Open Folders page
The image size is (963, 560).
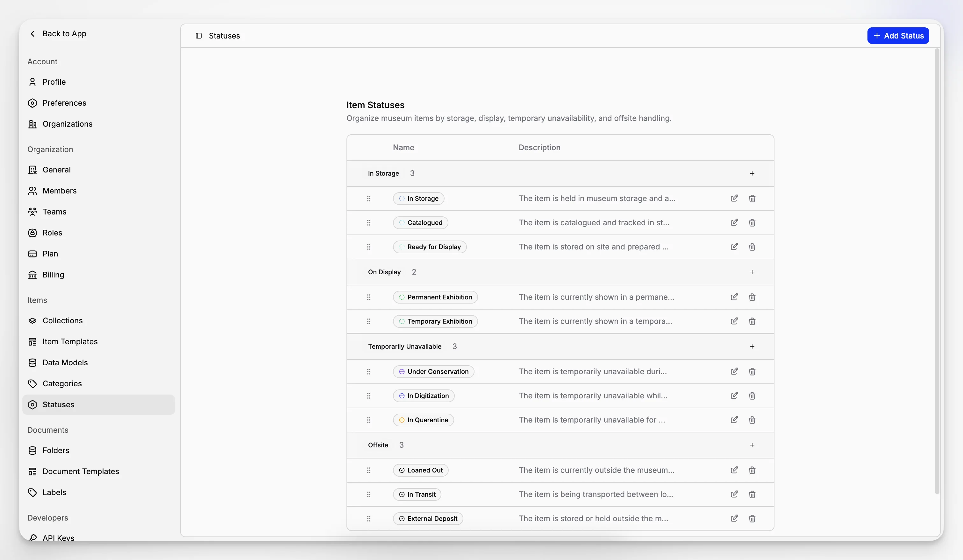(99, 451)
